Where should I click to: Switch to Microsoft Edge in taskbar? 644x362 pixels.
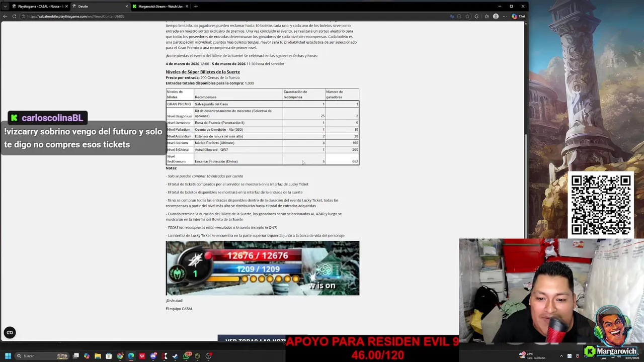[131, 356]
